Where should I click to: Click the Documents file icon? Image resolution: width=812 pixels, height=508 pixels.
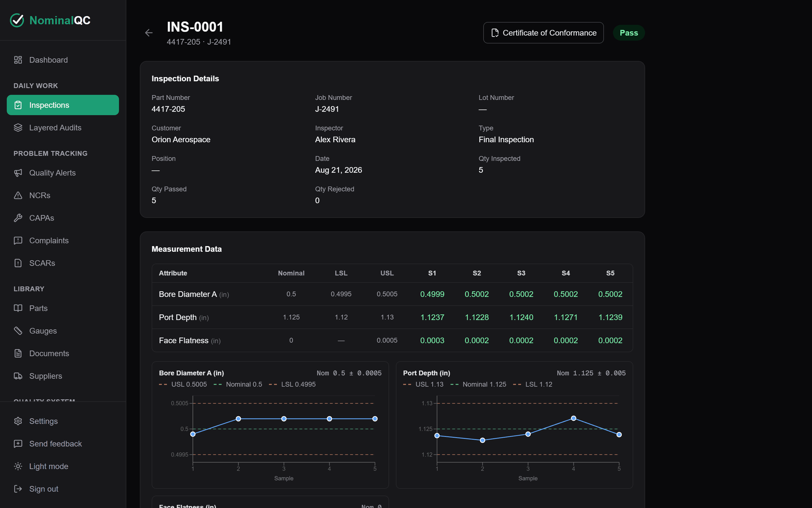click(x=18, y=353)
